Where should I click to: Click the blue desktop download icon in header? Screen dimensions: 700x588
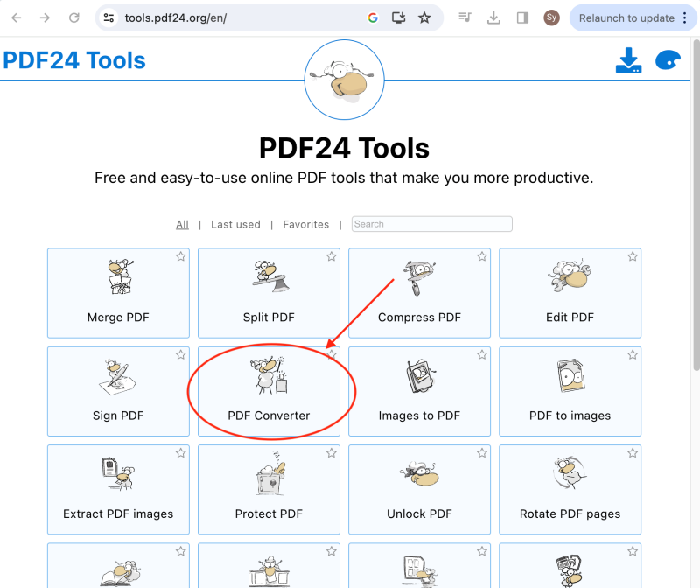point(628,60)
